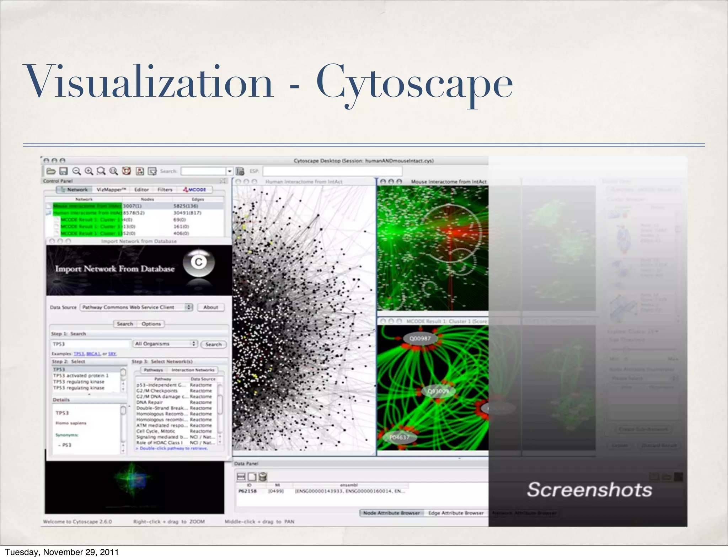Select the Edge Attribute Browser tab
The height and width of the screenshot is (560, 728).
point(456,513)
